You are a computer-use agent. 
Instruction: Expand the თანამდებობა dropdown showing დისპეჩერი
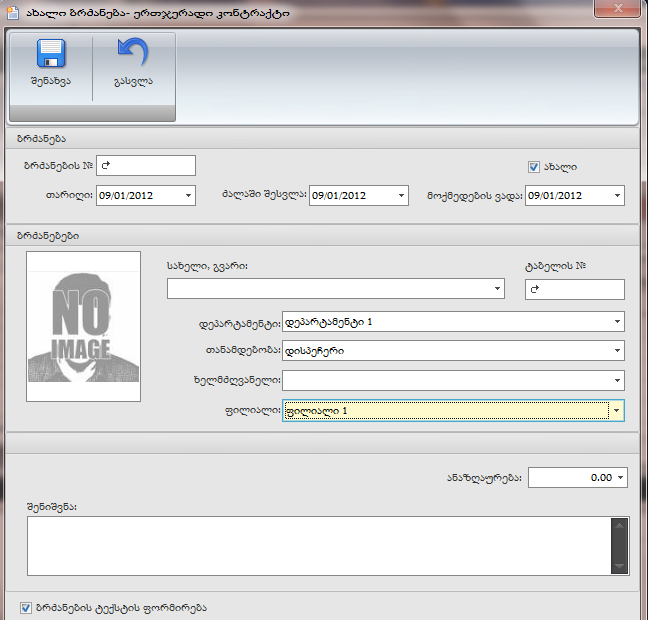tap(617, 351)
